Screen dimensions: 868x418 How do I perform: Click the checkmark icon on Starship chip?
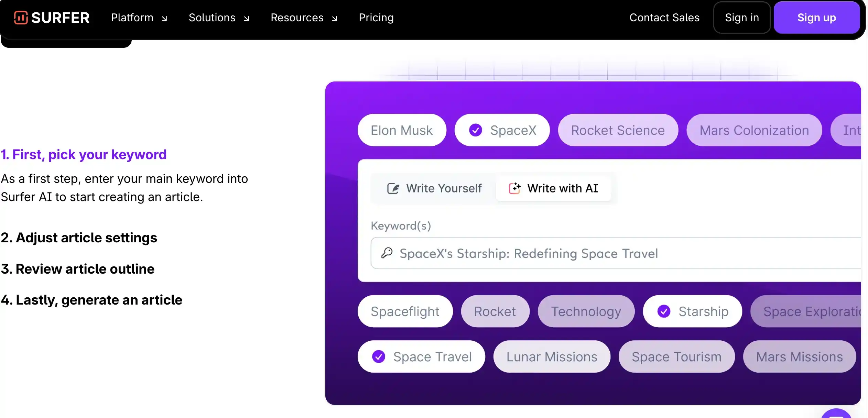pyautogui.click(x=664, y=311)
